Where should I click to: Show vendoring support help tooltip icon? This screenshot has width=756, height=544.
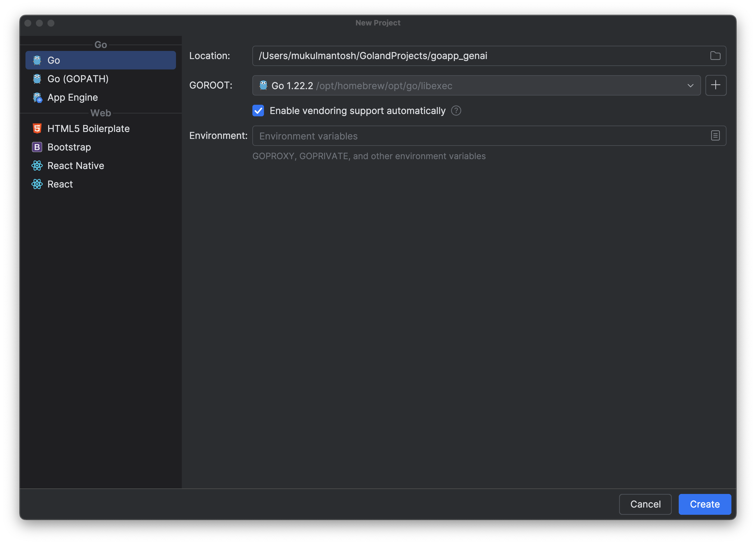pos(456,111)
